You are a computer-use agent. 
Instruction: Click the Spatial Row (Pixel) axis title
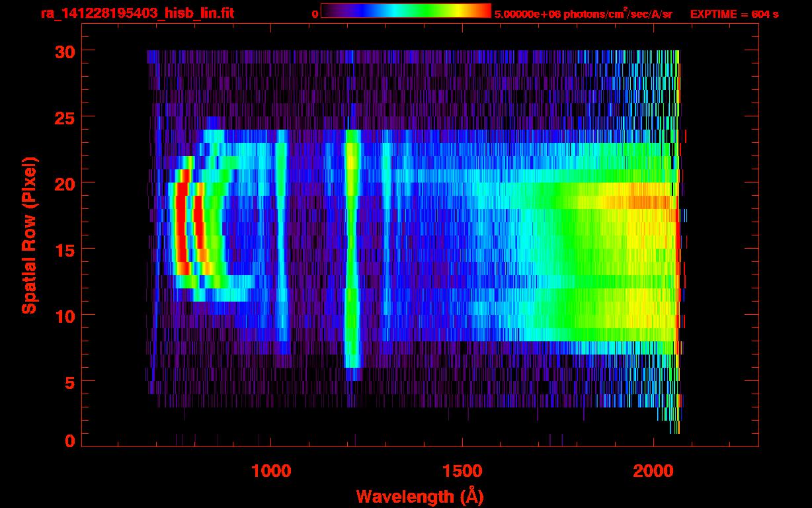[x=29, y=235]
